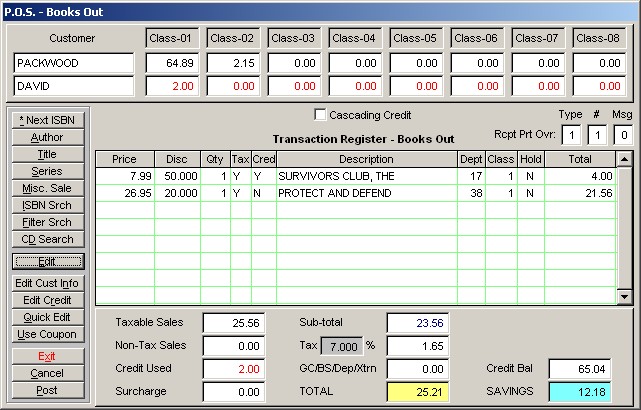Click the Price column header
The height and width of the screenshot is (410, 641).
pos(125,159)
